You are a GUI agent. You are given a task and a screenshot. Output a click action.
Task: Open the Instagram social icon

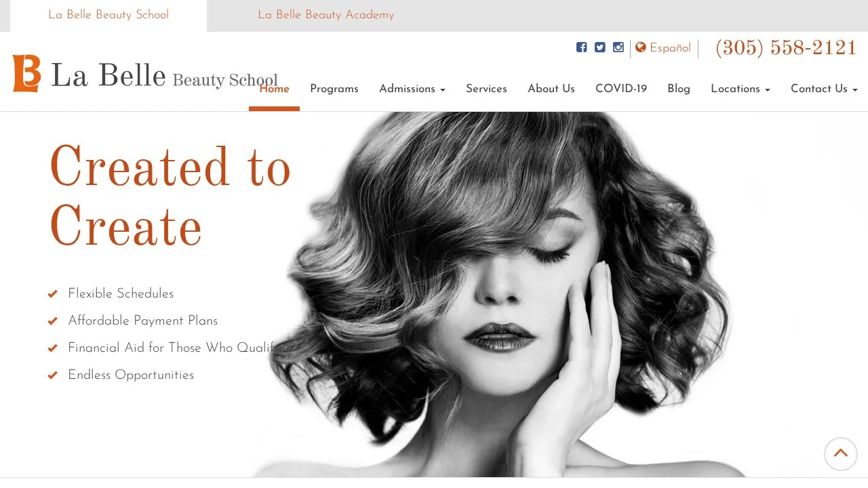[x=618, y=47]
